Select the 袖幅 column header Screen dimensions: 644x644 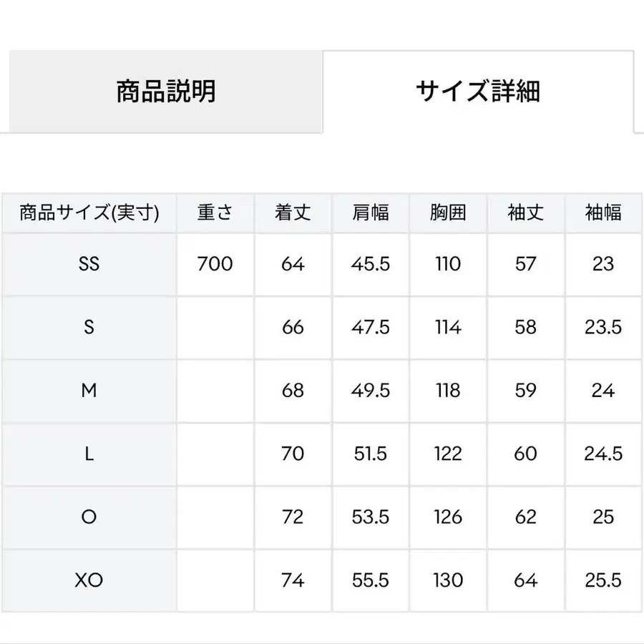[x=603, y=213]
